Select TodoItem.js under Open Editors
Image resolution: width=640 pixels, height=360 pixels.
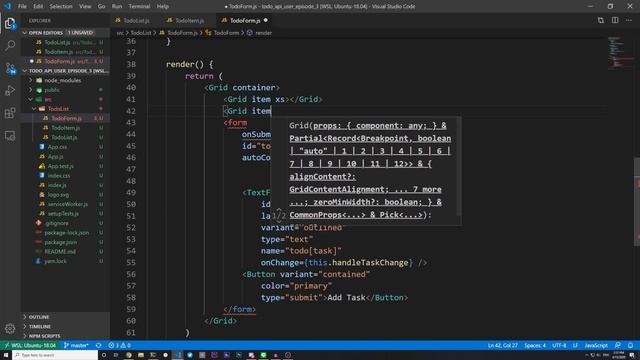click(x=65, y=52)
